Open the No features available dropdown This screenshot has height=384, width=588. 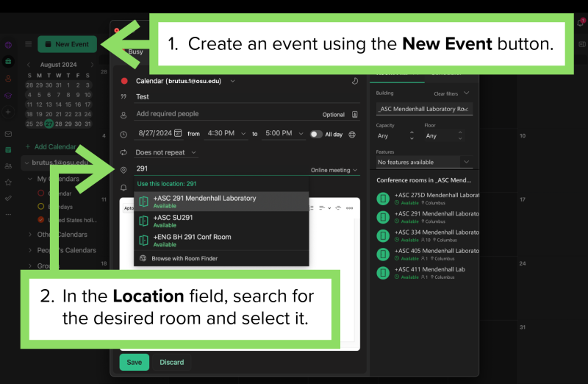point(424,162)
